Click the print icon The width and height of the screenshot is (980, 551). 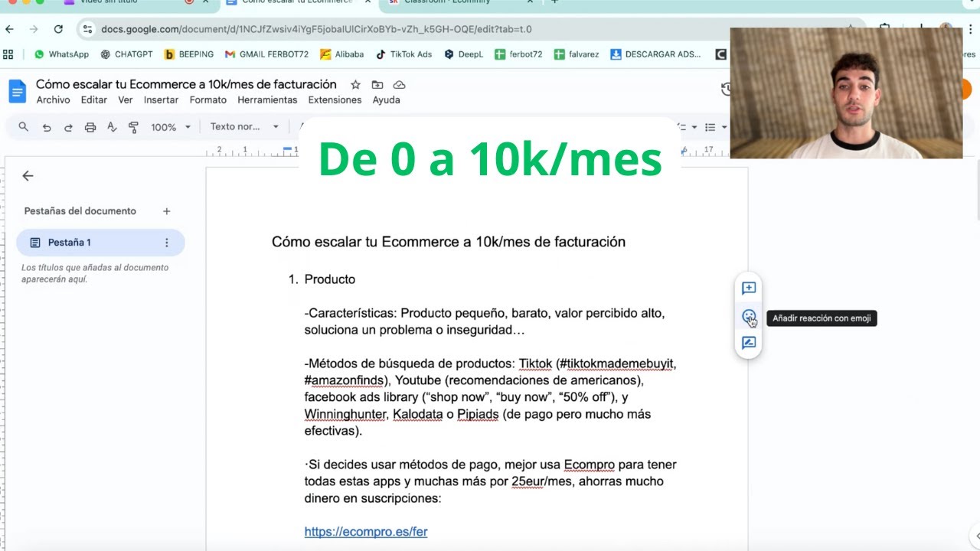click(x=90, y=127)
